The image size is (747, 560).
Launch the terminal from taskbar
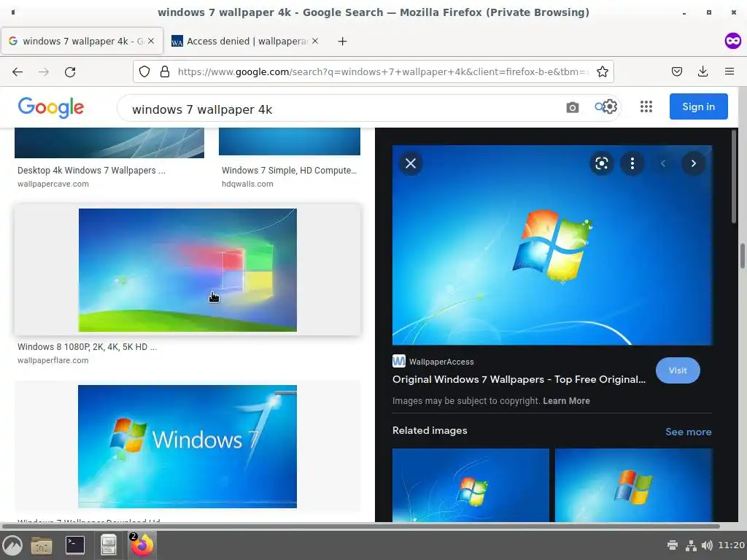coord(75,545)
